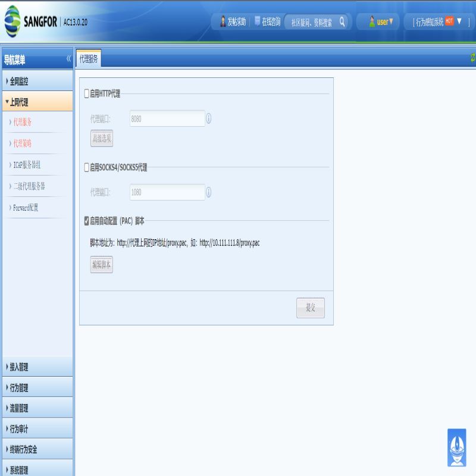Click AC13.0.20 version text

pos(76,22)
